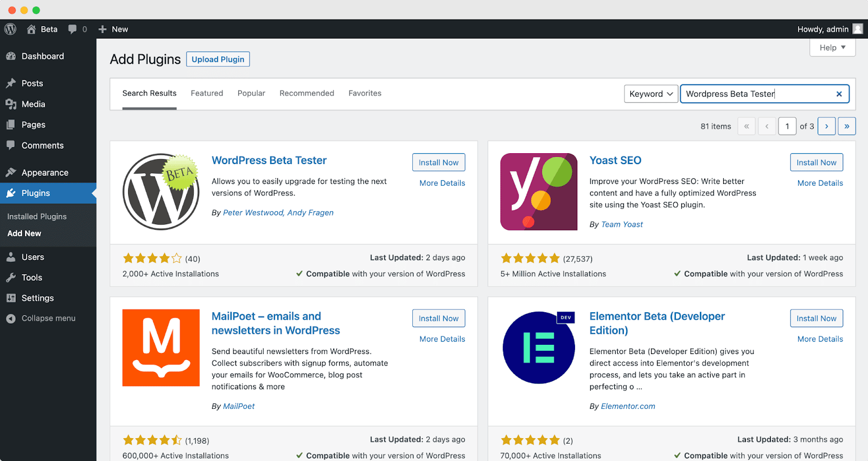Go to next results page arrow

pos(827,126)
